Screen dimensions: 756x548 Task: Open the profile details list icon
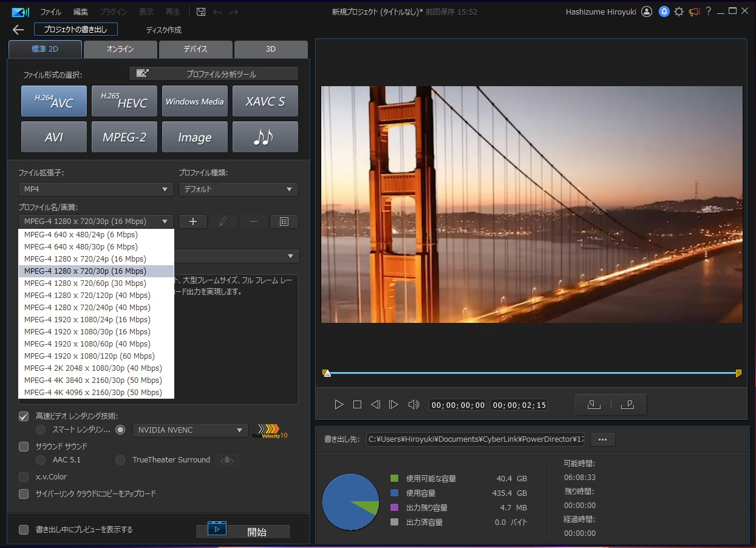[x=284, y=222]
